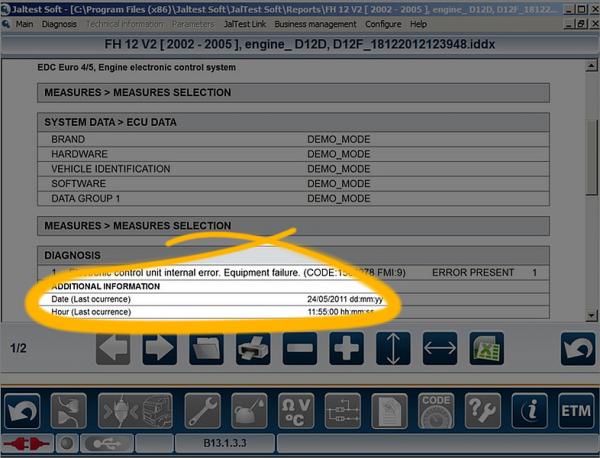
Task: Select the SOFTWARE row label
Action: coord(78,184)
